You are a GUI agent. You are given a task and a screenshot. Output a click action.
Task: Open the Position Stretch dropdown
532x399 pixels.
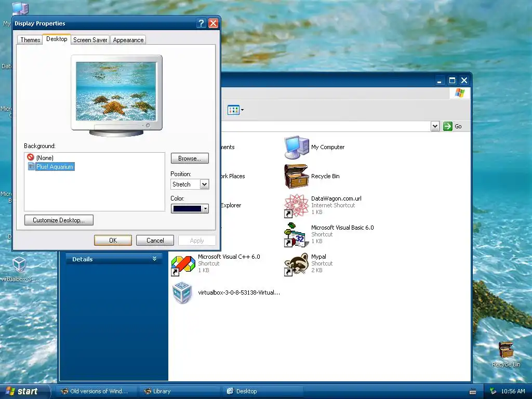pyautogui.click(x=204, y=184)
